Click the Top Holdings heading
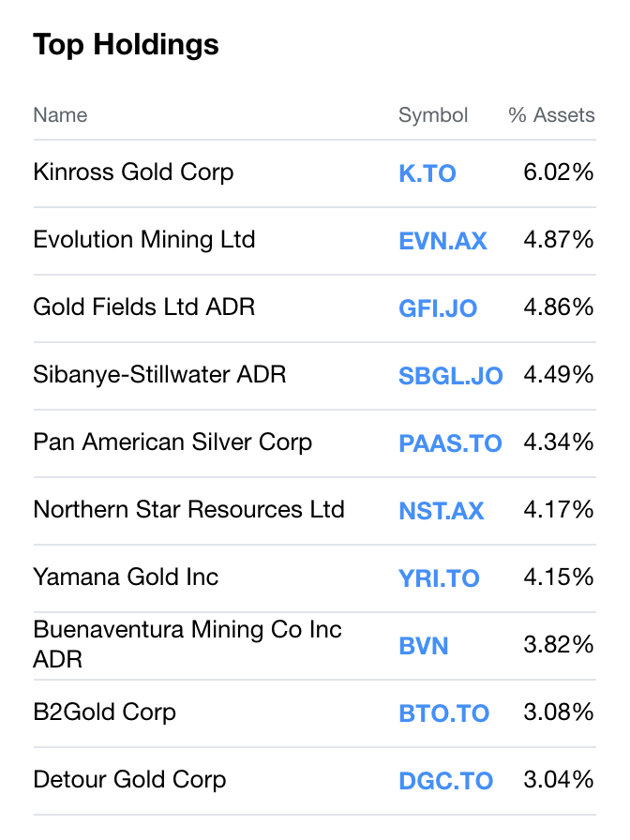 (x=126, y=44)
